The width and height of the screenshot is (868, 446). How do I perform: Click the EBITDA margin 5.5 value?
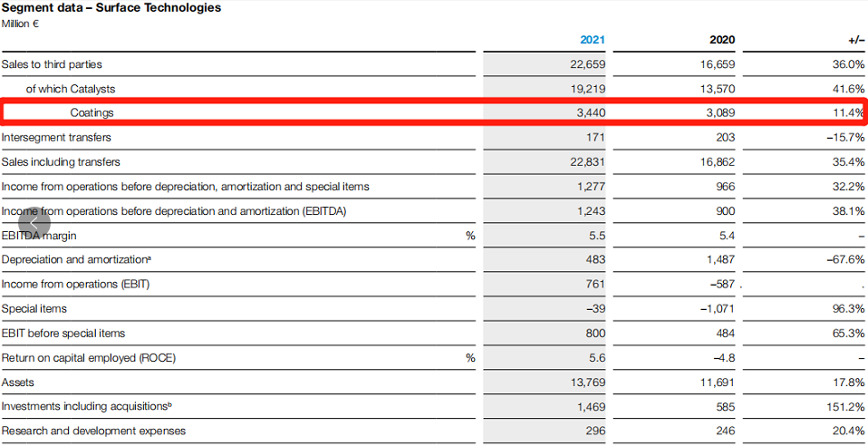(x=597, y=236)
